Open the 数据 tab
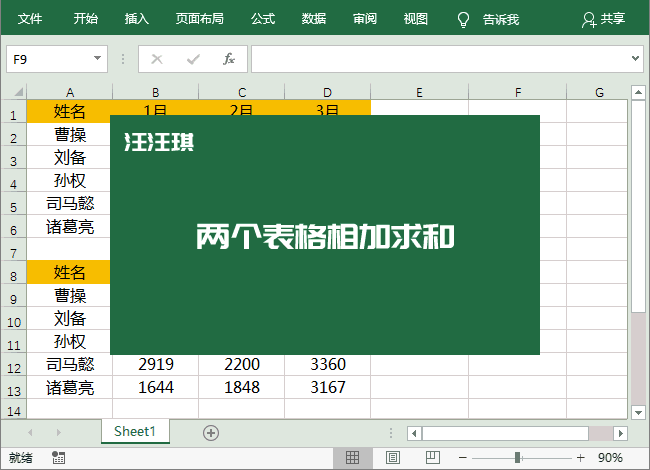 pyautogui.click(x=314, y=19)
